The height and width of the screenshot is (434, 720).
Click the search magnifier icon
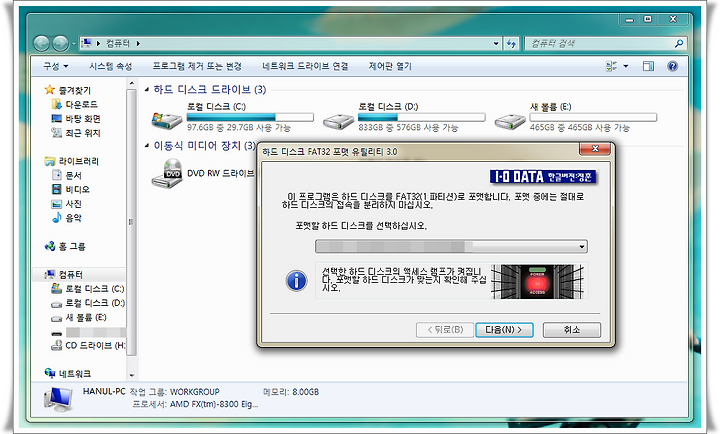click(679, 44)
